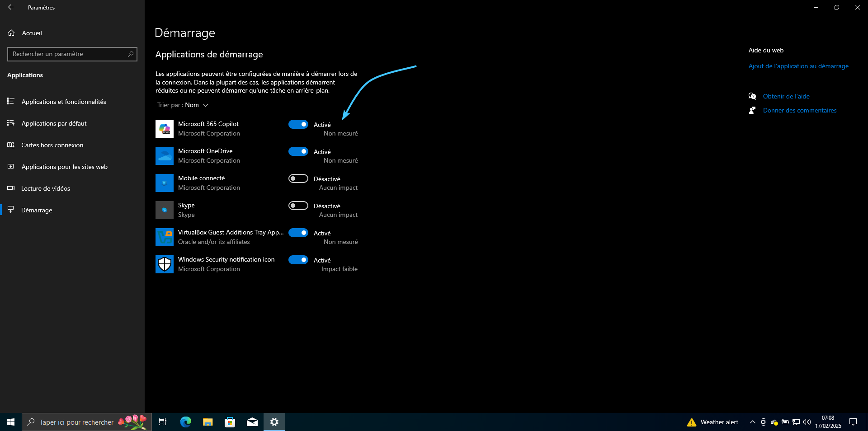
Task: Disable Microsoft 365 Copilot at startup
Action: [298, 124]
